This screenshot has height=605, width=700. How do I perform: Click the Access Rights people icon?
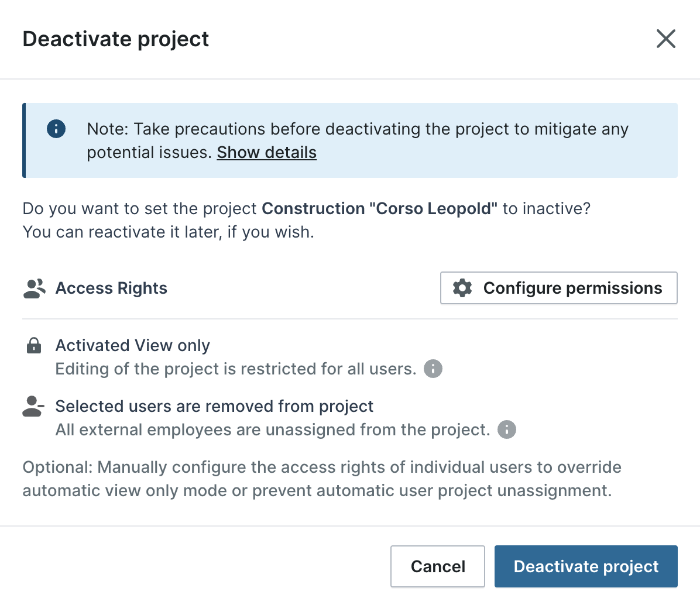35,288
